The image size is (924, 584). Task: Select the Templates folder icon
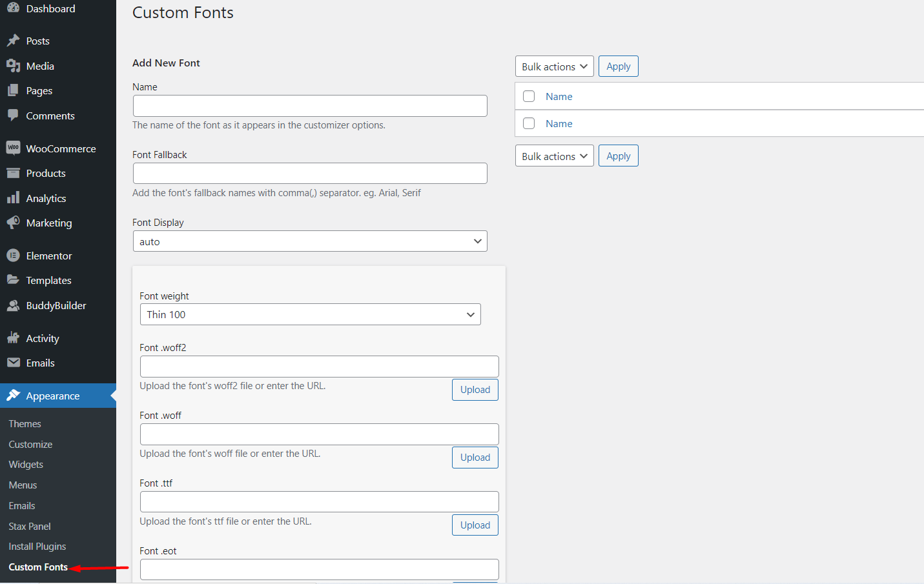tap(13, 280)
